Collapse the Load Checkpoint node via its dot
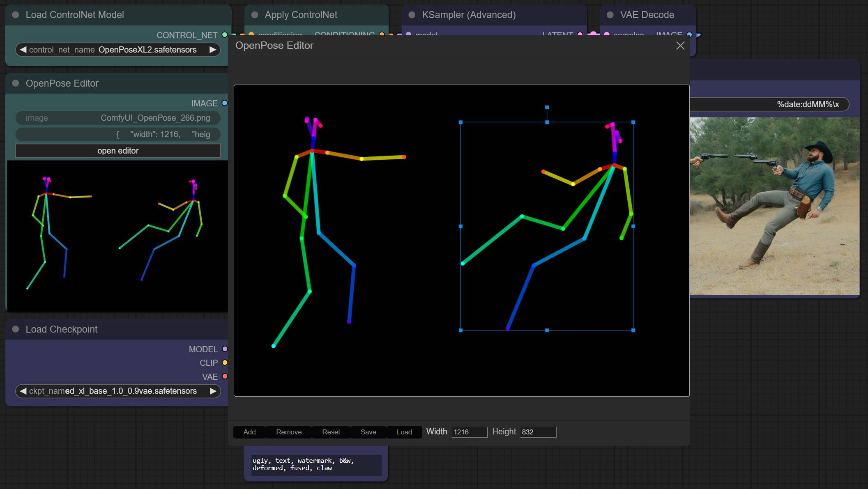The height and width of the screenshot is (489, 868). 16,329
